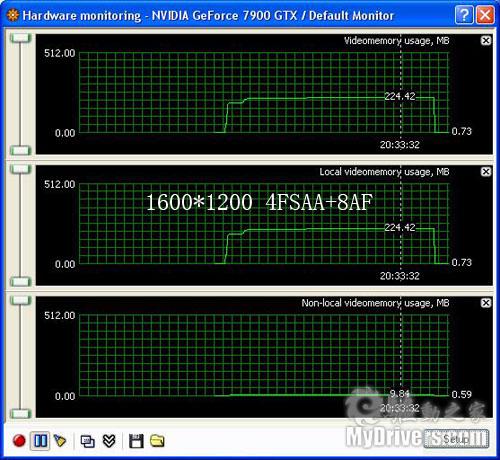Start logging with the red record button
The height and width of the screenshot is (460, 500).
(19, 440)
